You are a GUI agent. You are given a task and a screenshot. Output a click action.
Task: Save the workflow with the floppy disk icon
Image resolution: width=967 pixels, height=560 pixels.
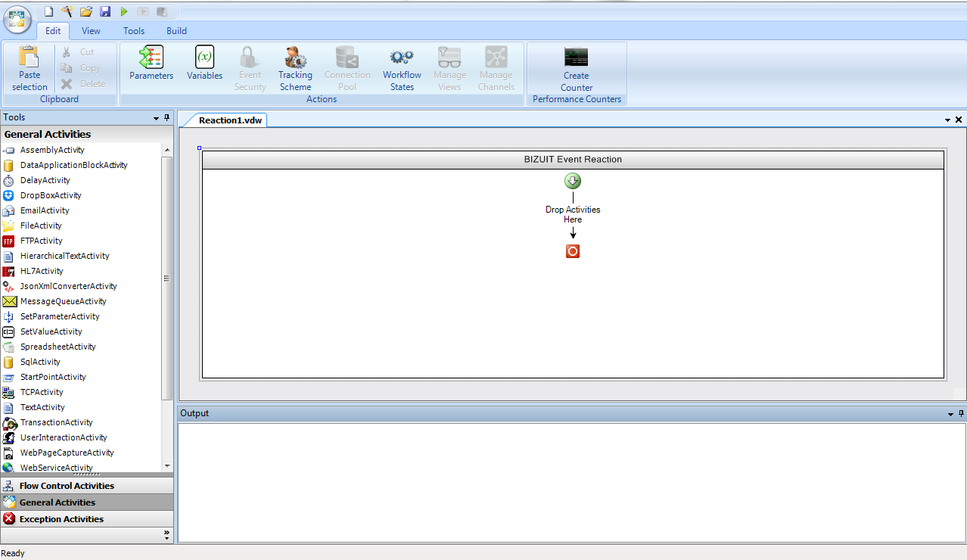[105, 11]
